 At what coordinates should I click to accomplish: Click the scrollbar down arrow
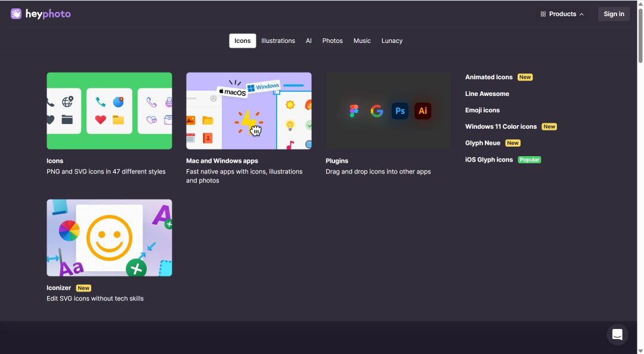pos(640,351)
